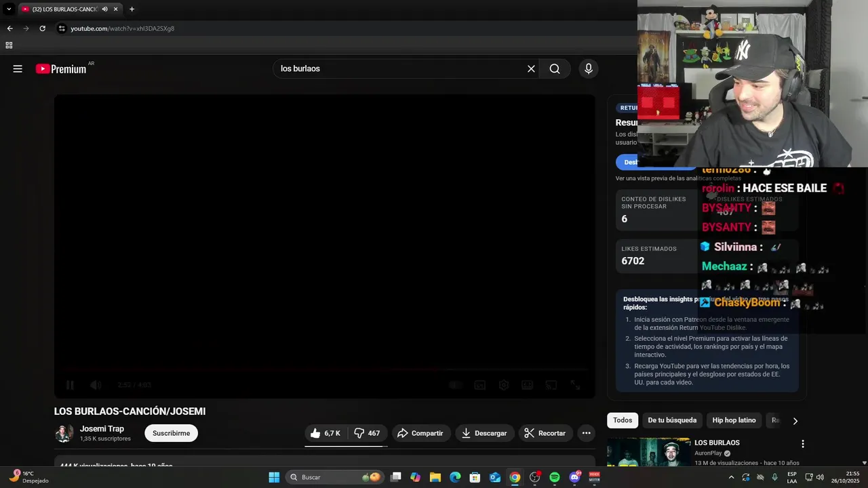Image resolution: width=868 pixels, height=488 pixels.
Task: Open options menu for LOS BURLAOS suggestion
Action: click(x=803, y=444)
